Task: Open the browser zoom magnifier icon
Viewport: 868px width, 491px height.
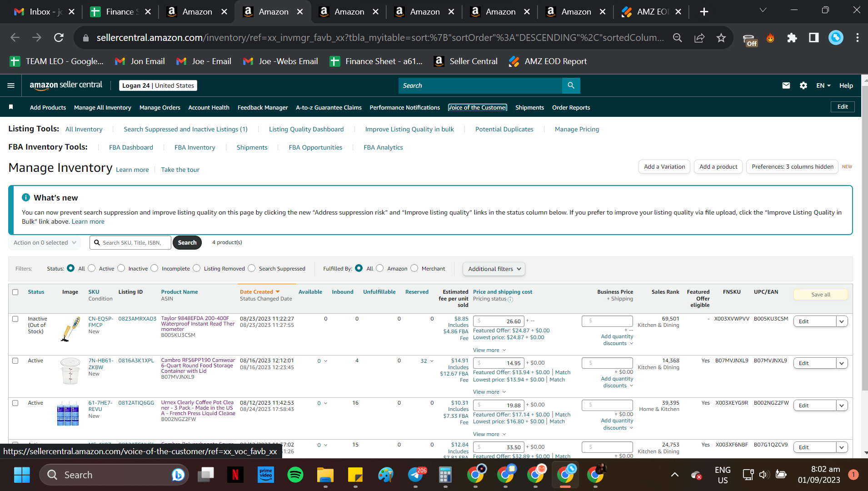Action: point(678,38)
